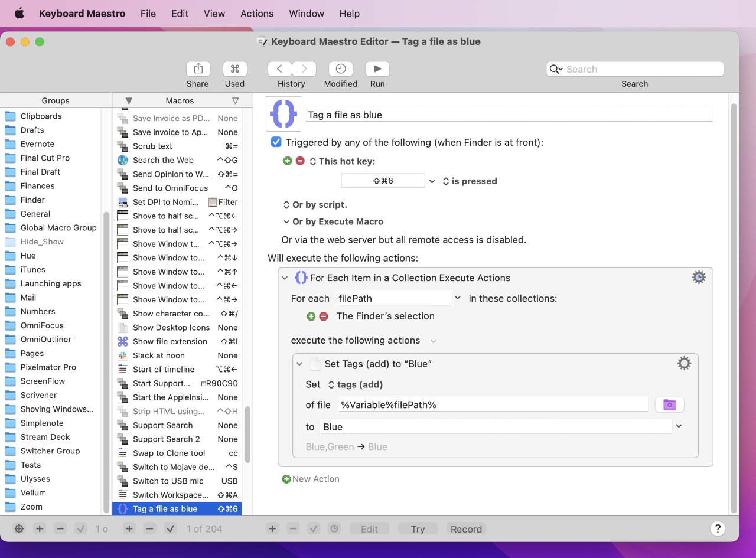Viewport: 756px width, 558px height.
Task: Click the Record button
Action: 466,529
